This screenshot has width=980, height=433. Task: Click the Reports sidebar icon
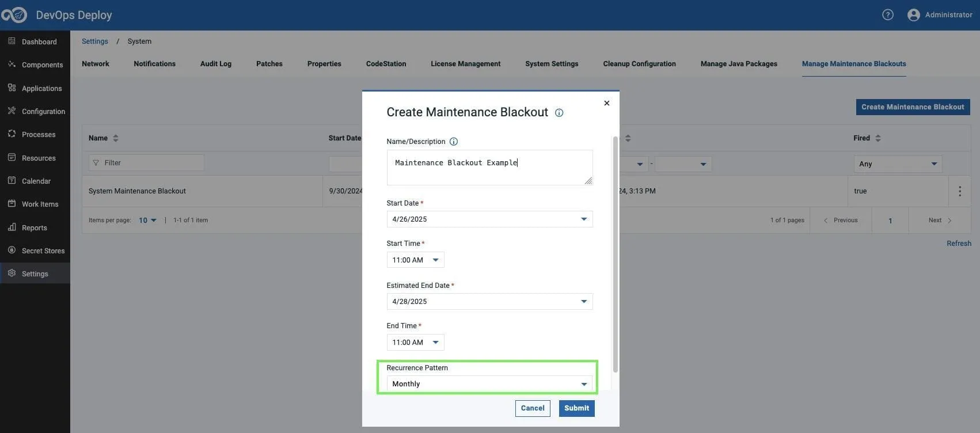click(12, 227)
